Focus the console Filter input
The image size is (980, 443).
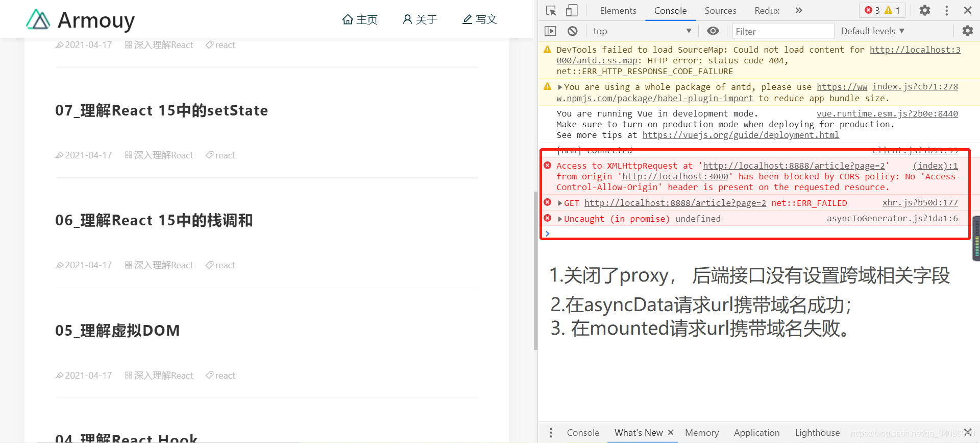pyautogui.click(x=783, y=31)
